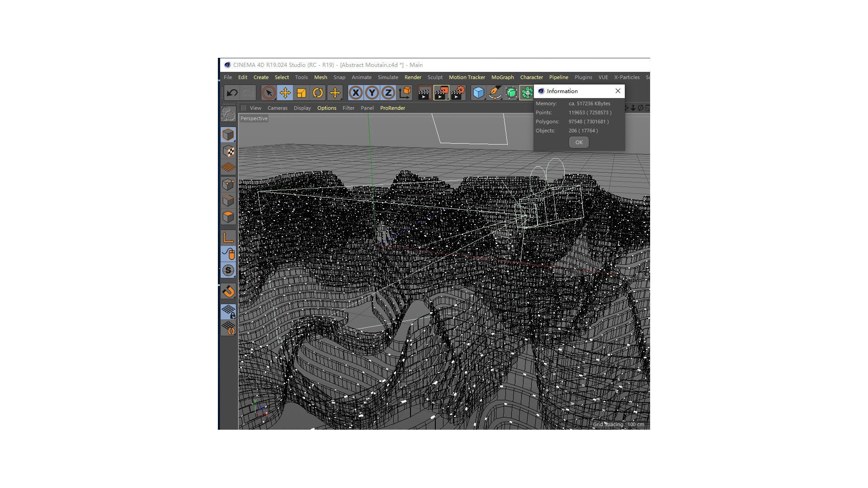Toggle the X axis lock
The image size is (868, 488).
point(356,93)
